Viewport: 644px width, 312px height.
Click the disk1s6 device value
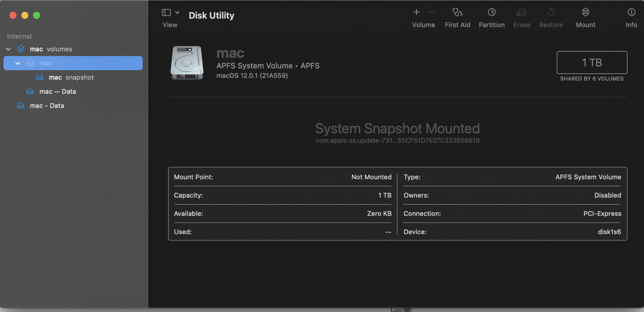(x=609, y=232)
